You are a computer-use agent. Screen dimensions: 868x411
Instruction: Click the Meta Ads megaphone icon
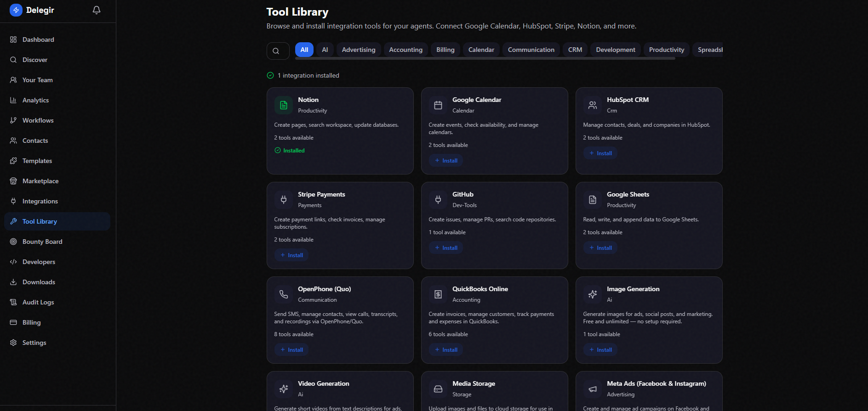tap(593, 389)
